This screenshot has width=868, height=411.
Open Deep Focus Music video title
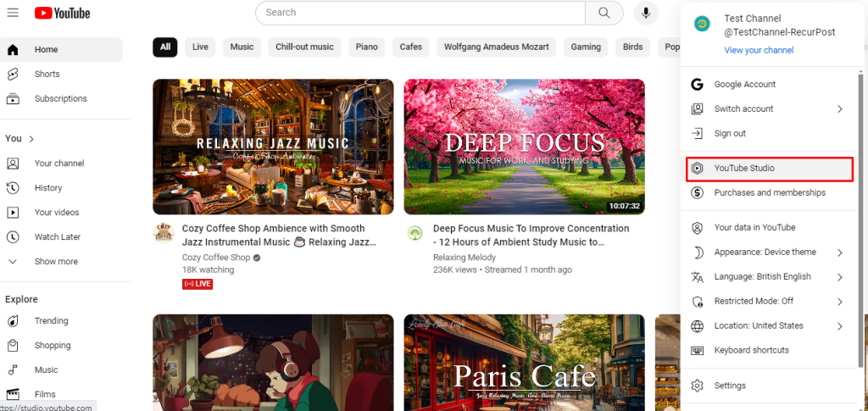click(x=531, y=235)
